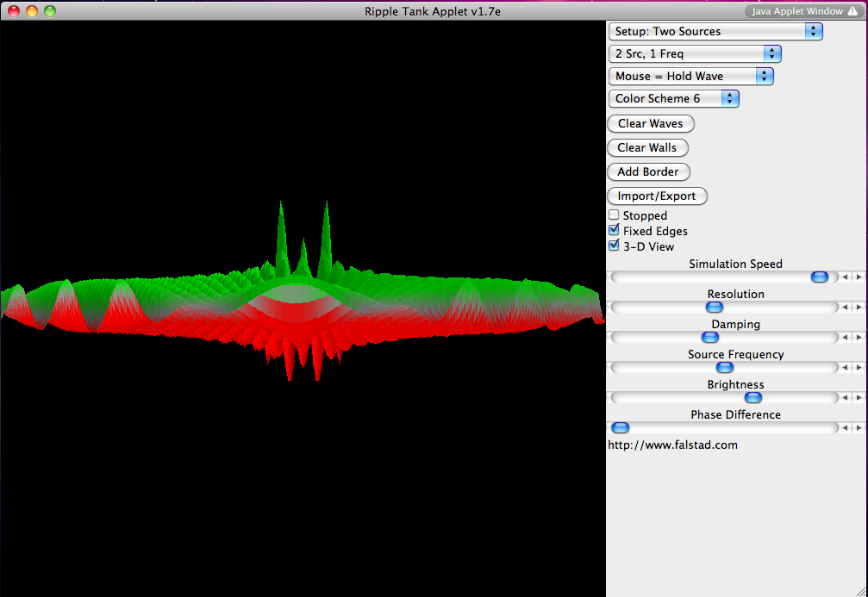
Task: Visit the falstad.com link
Action: (672, 445)
